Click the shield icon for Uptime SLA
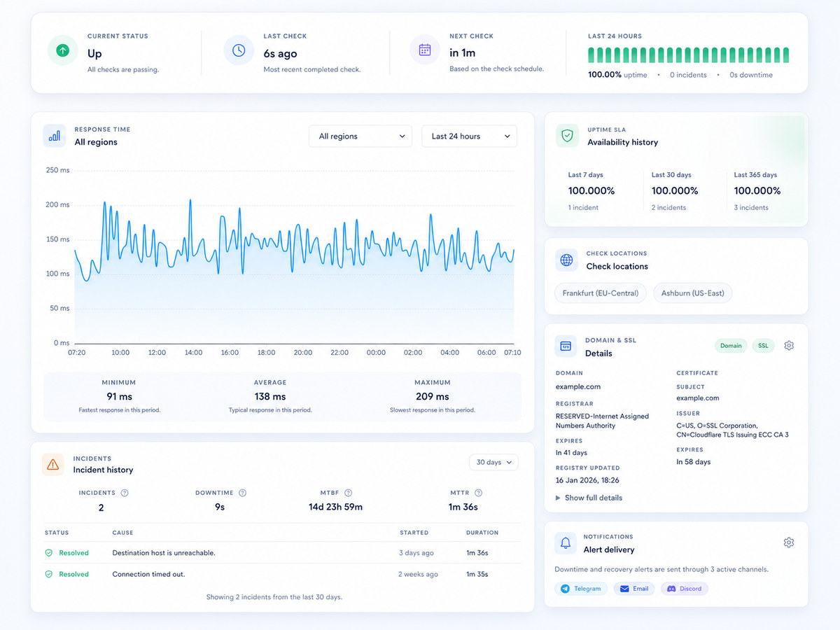Image resolution: width=840 pixels, height=630 pixels. [567, 136]
